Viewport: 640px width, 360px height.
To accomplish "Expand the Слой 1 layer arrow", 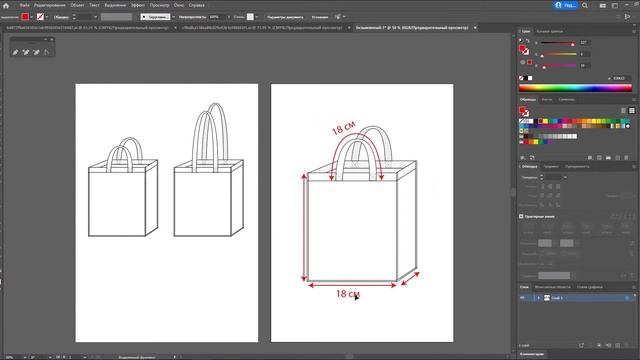I will click(538, 298).
